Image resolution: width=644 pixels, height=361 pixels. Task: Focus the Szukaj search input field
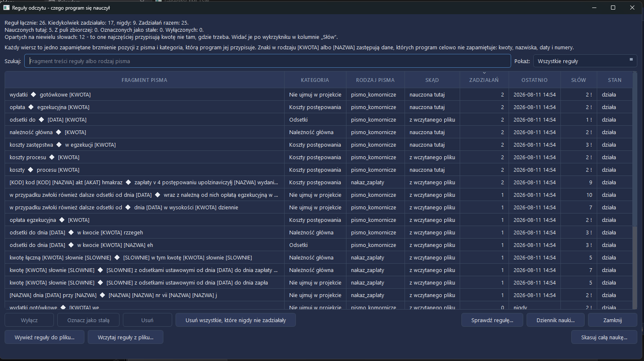[267, 61]
